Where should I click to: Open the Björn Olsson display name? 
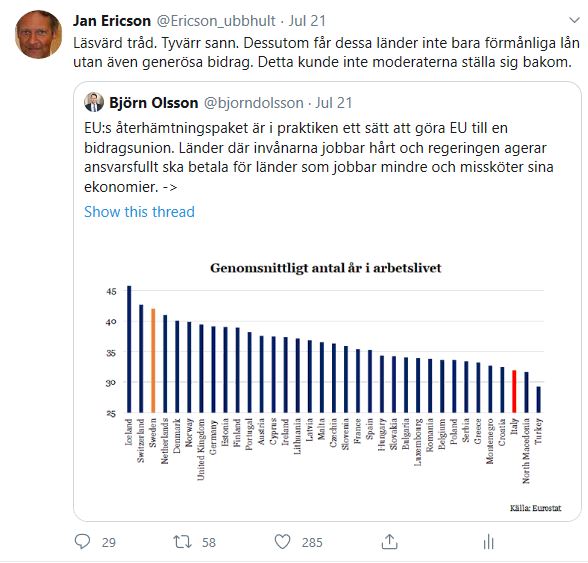153,103
